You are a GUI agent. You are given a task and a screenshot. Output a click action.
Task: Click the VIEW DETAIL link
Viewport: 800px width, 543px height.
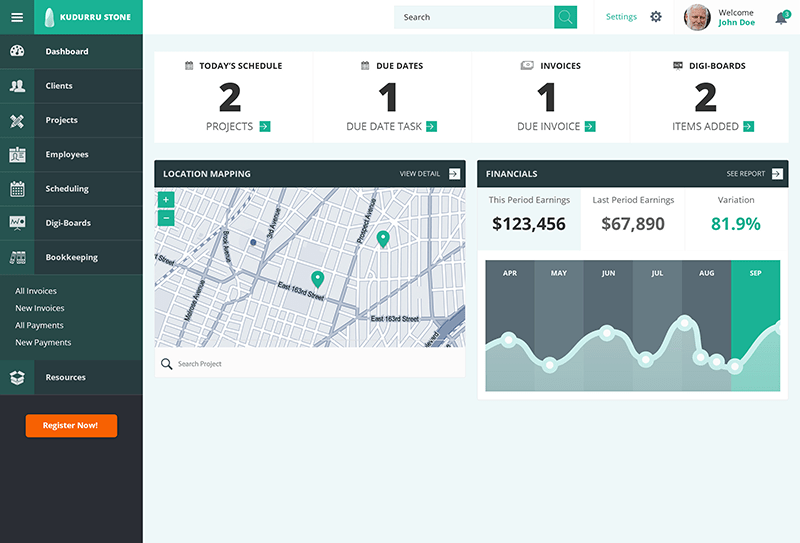tap(419, 174)
